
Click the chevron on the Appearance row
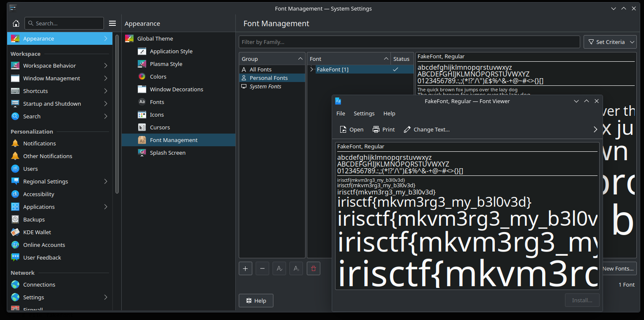106,38
